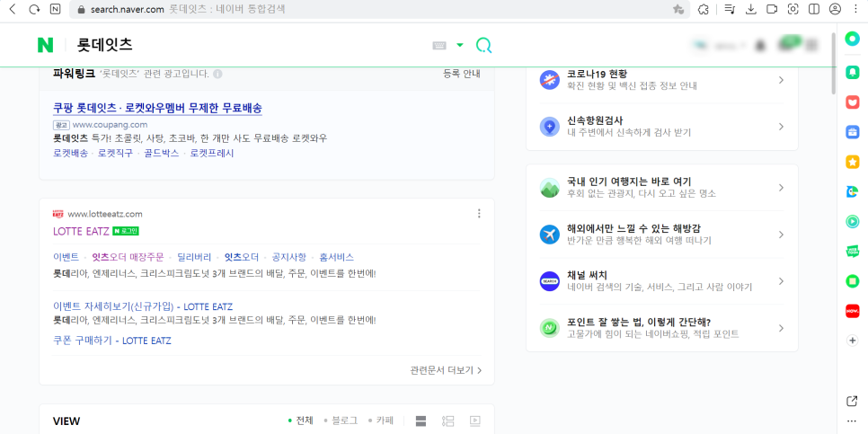Viewport: 868px width, 434px height.
Task: Click the browser reload button
Action: click(34, 9)
